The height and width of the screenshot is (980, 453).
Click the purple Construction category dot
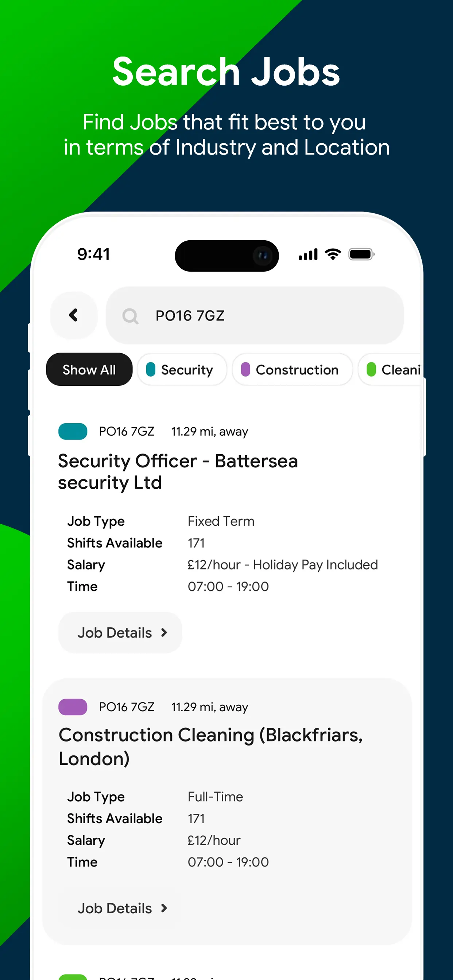pyautogui.click(x=245, y=369)
